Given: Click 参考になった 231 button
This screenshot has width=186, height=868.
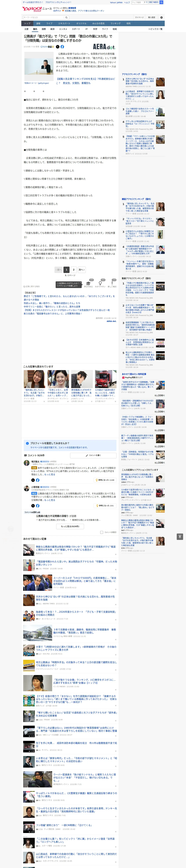Looking at the screenshot, I should [x=105, y=506].
